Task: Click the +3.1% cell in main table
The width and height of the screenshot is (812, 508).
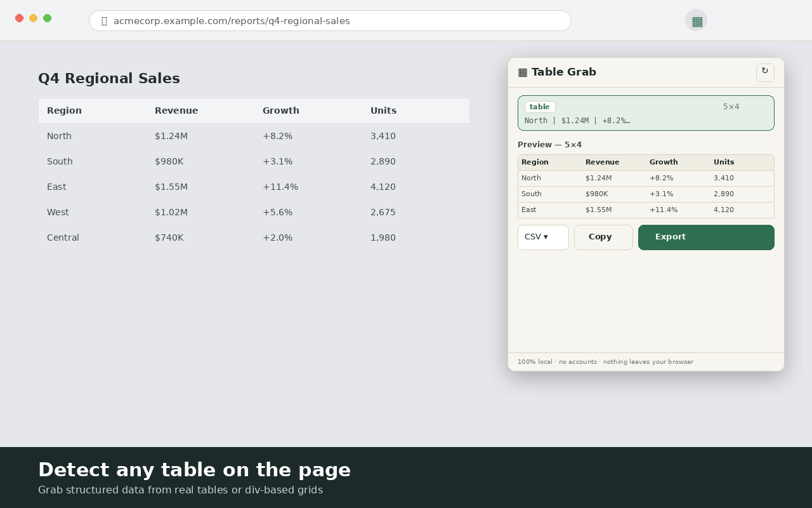Action: (277, 161)
